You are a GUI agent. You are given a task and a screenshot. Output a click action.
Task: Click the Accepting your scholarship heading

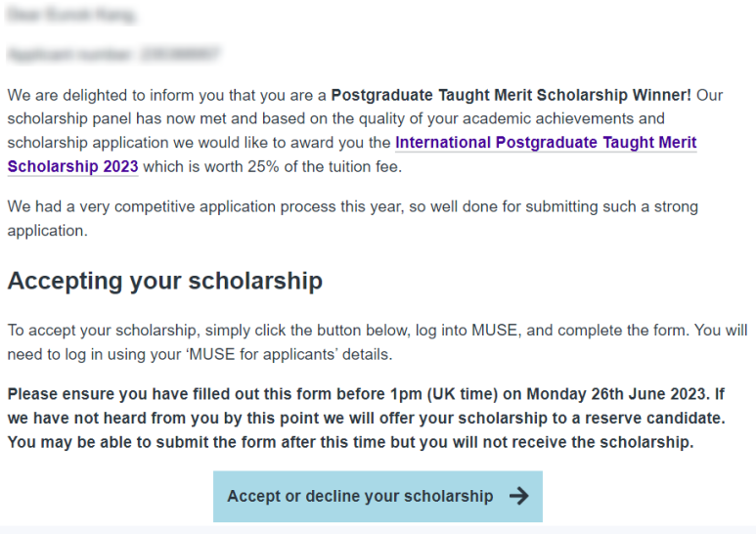(x=164, y=282)
